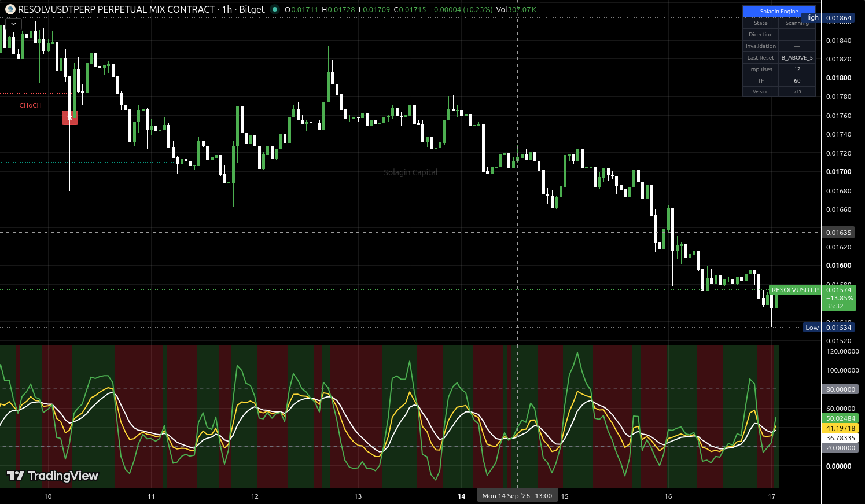Click the Invalidation row label
Screen dimensions: 865x504
(761, 46)
